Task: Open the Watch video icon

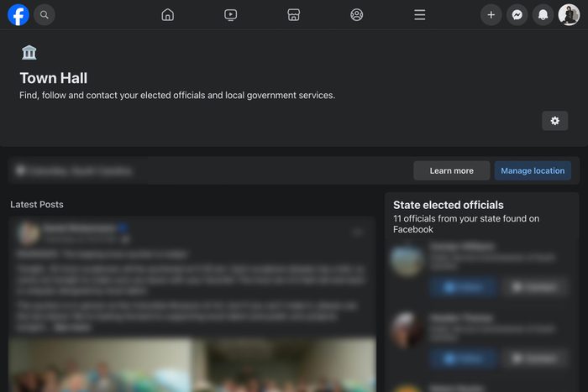Action: tap(230, 15)
